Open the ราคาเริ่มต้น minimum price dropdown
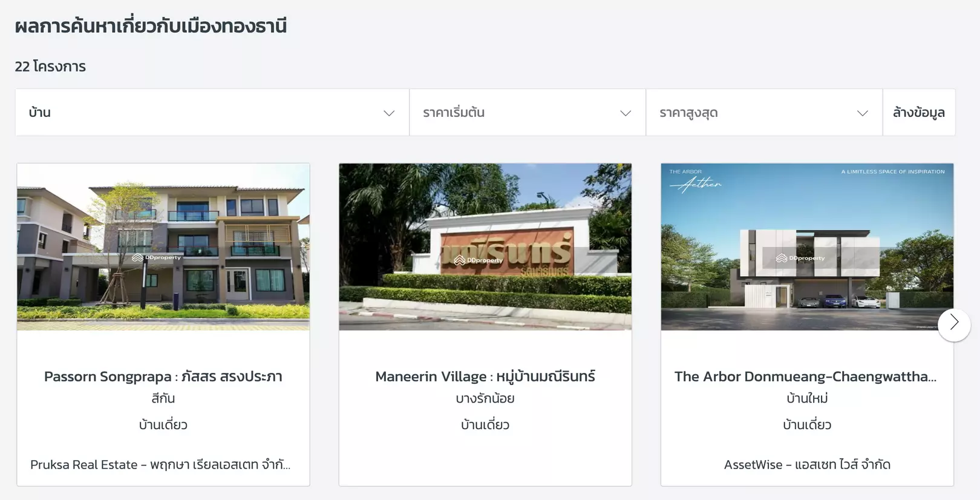This screenshot has height=500, width=980. click(528, 113)
